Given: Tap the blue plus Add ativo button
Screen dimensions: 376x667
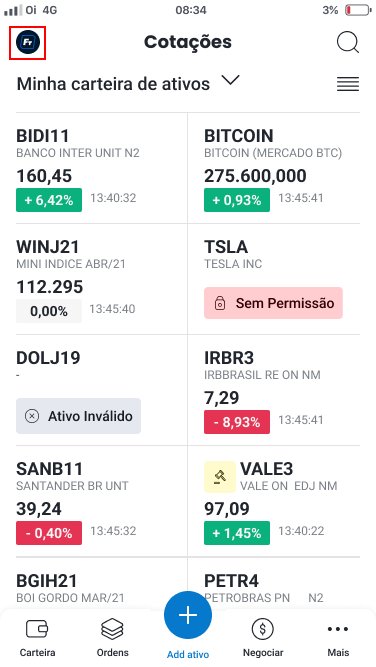Looking at the screenshot, I should coord(188,615).
